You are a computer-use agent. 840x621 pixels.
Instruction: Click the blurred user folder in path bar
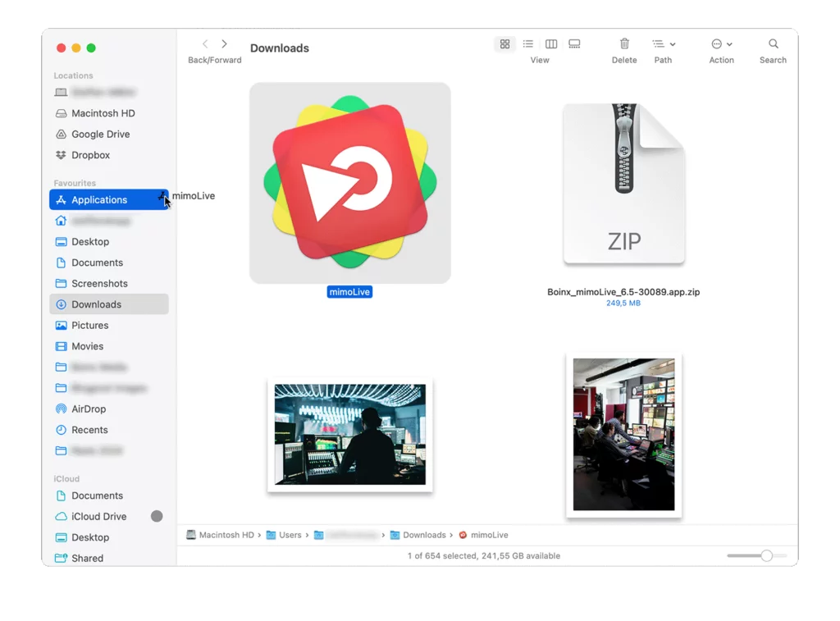346,535
